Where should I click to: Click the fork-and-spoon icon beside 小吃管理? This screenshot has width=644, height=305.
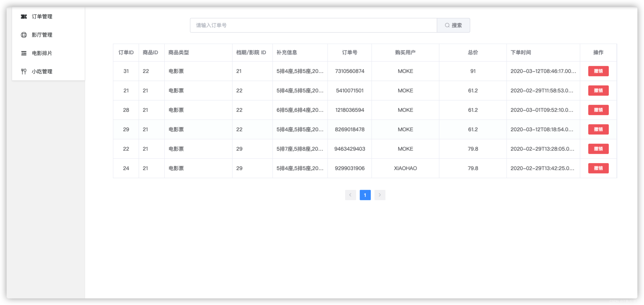[24, 71]
